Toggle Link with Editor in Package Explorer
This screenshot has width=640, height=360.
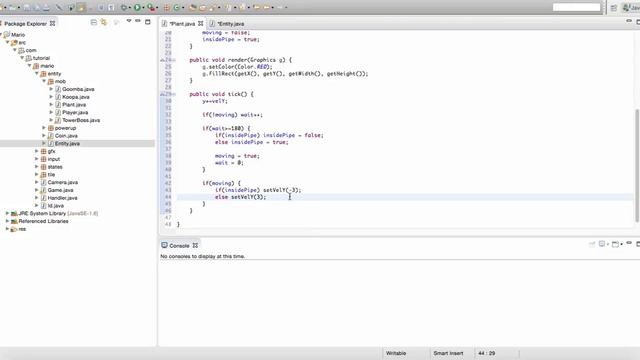coord(104,22)
